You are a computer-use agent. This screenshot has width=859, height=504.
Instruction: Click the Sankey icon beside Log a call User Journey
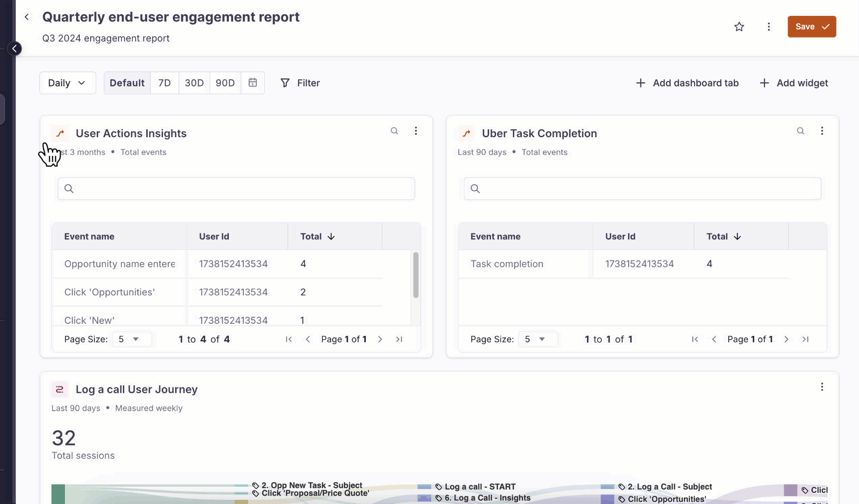pyautogui.click(x=59, y=389)
